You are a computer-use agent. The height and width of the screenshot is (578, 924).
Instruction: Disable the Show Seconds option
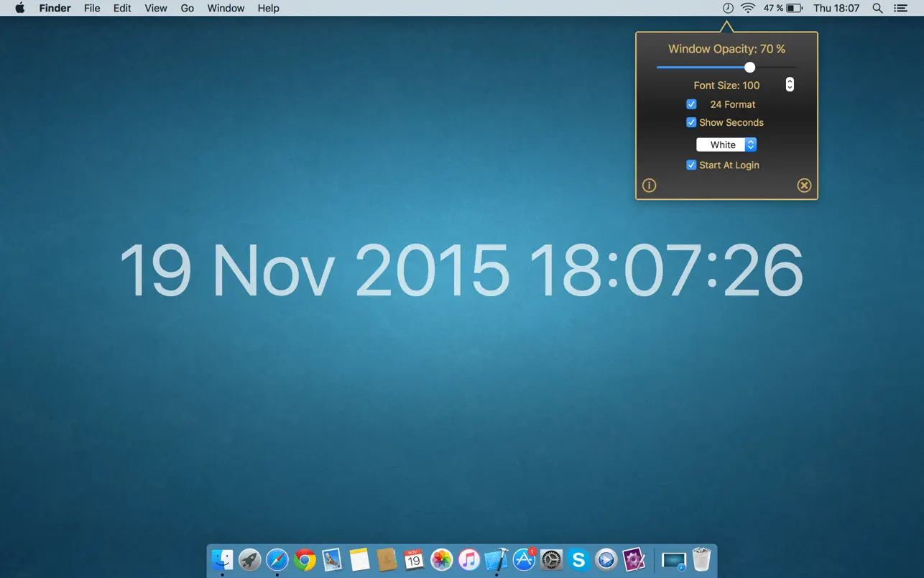pos(691,122)
